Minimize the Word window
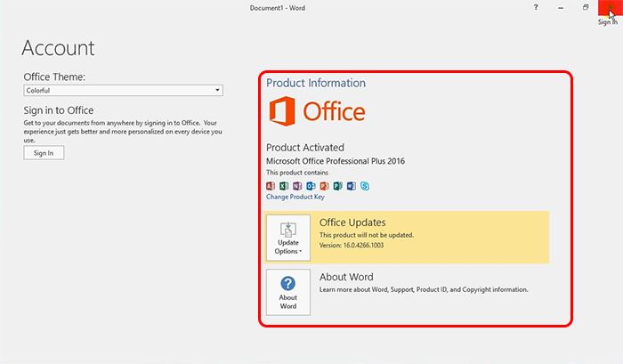This screenshot has width=623, height=364. tap(561, 7)
